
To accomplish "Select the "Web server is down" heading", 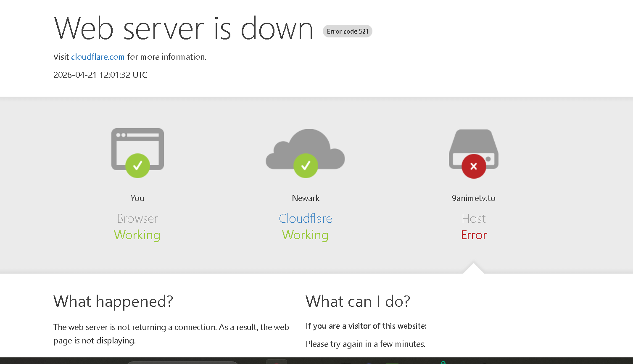I will click(184, 29).
